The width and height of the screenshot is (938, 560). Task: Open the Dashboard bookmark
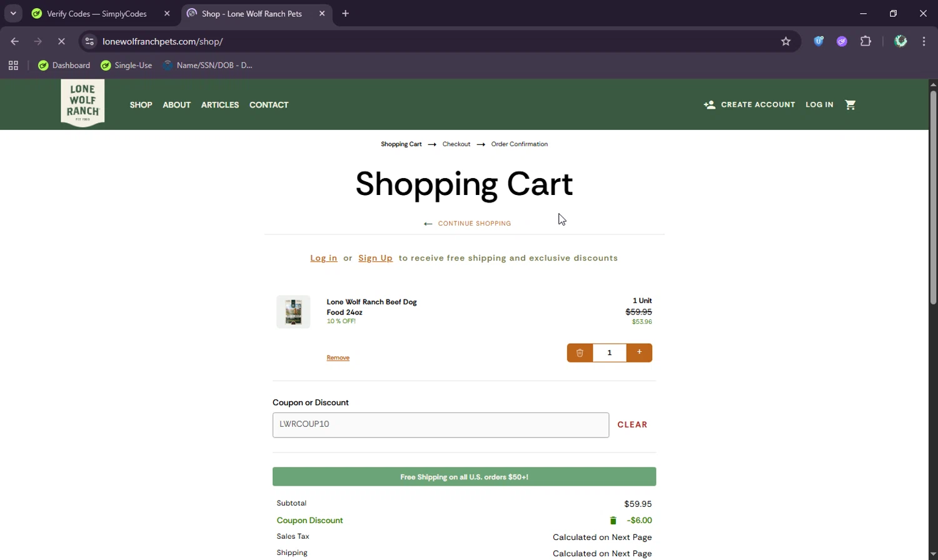[x=64, y=65]
